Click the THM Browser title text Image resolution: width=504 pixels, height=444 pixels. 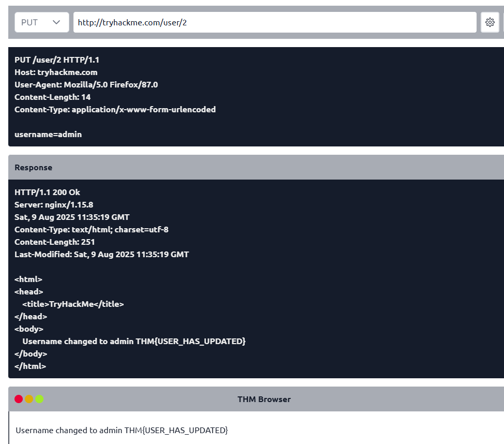(264, 399)
